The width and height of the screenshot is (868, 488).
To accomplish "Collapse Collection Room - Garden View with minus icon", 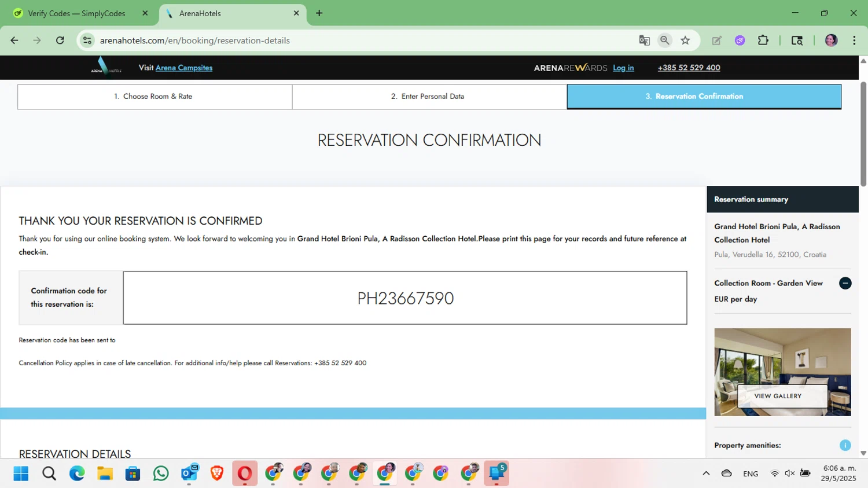I will pos(845,283).
